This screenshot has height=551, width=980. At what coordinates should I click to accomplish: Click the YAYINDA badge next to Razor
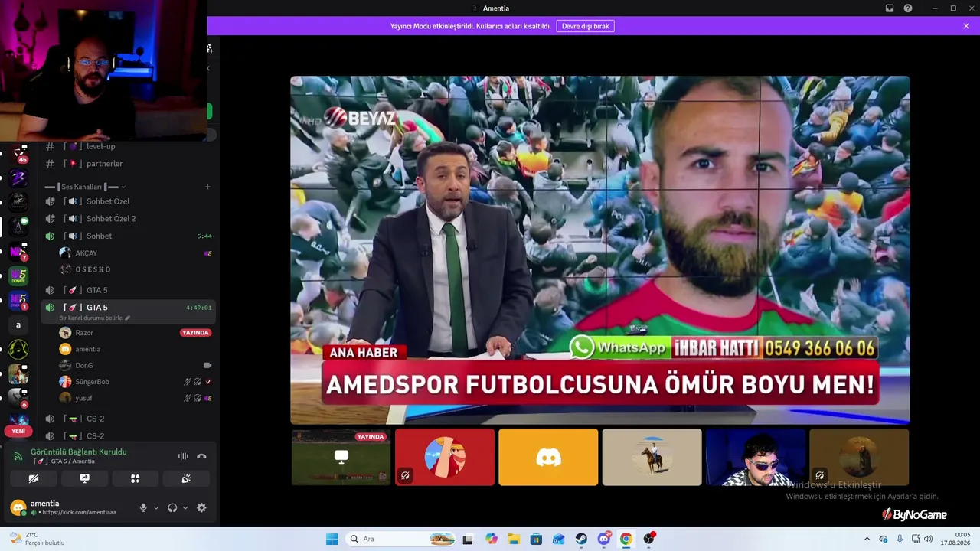coord(195,333)
